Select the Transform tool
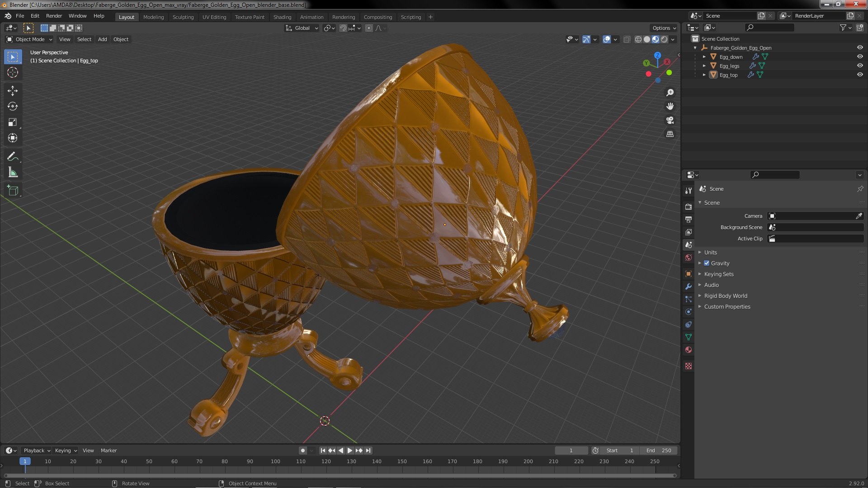This screenshot has width=868, height=488. 13,138
